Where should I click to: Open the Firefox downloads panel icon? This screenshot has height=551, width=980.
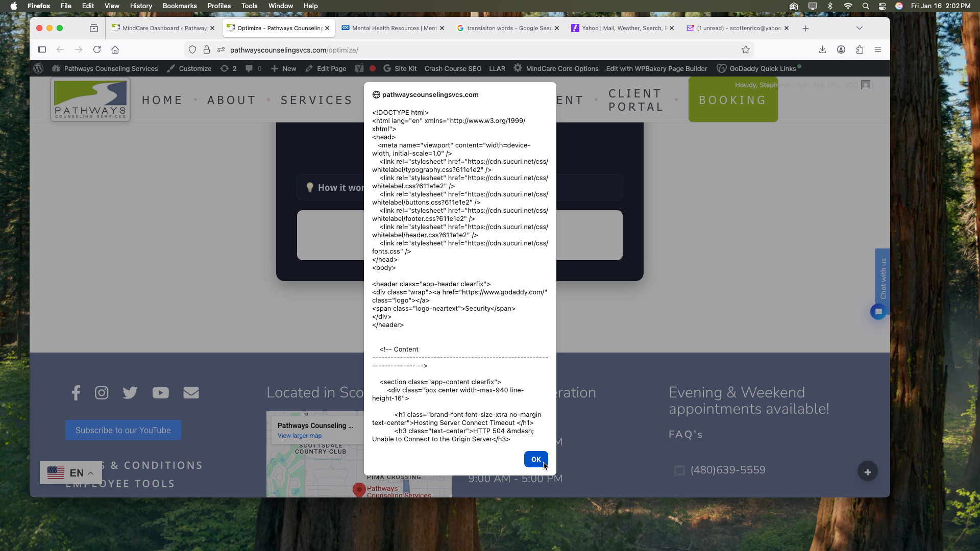pyautogui.click(x=822, y=49)
